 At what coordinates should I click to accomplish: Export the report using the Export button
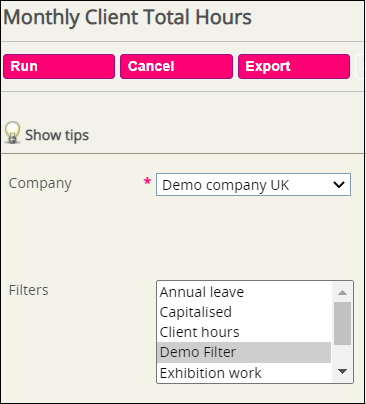(294, 67)
